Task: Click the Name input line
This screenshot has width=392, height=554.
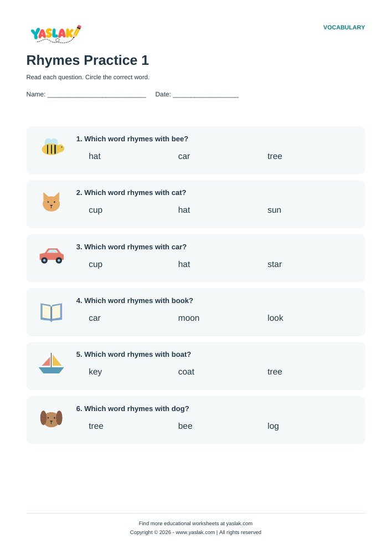Action: point(97,95)
